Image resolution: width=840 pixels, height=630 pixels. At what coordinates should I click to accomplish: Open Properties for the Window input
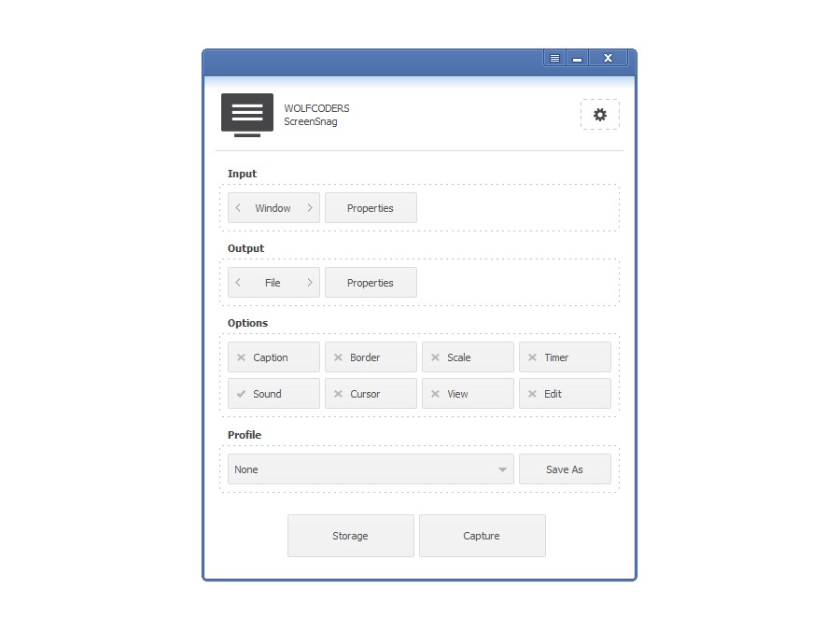point(371,207)
